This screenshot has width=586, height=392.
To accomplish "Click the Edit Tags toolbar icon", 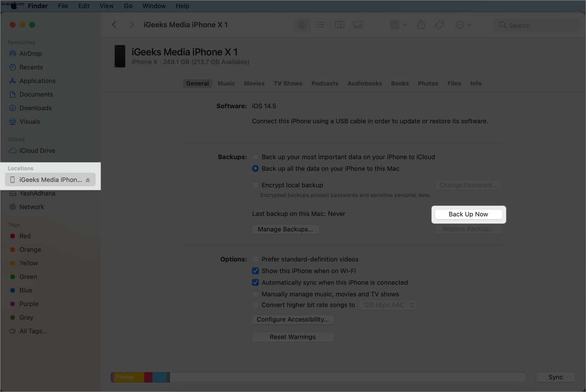I will click(439, 25).
